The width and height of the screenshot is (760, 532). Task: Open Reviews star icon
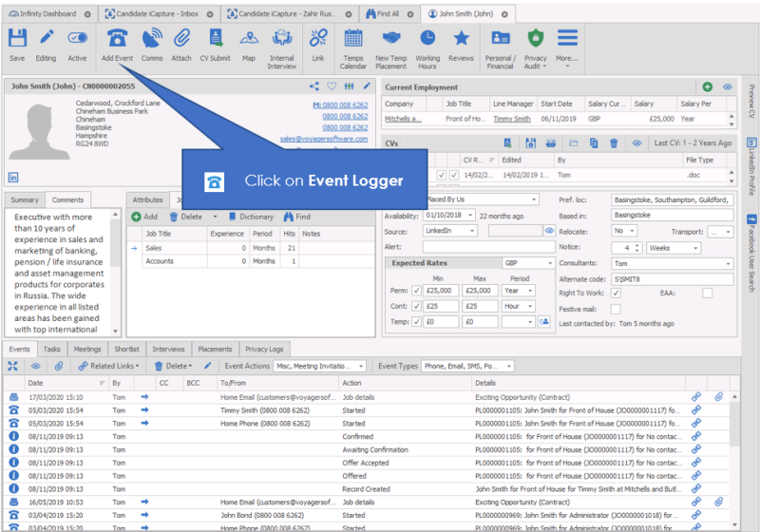[x=461, y=39]
